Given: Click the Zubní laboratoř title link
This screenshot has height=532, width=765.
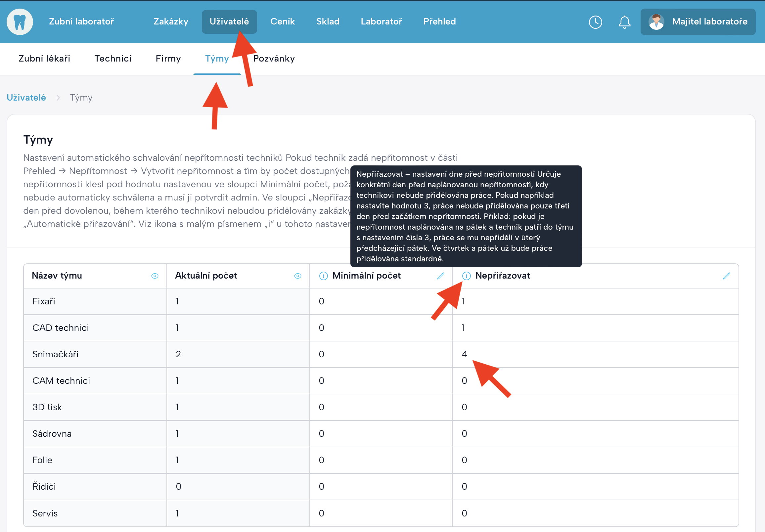Looking at the screenshot, I should coord(81,22).
